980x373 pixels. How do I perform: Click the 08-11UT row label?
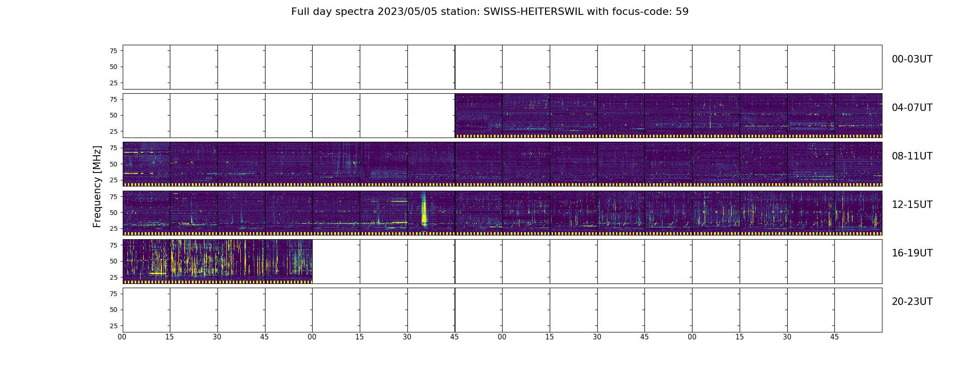coord(912,156)
